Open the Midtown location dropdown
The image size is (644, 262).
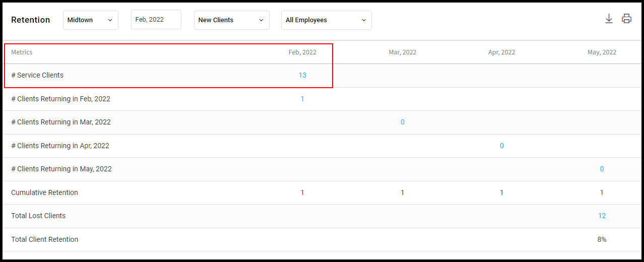click(x=91, y=20)
